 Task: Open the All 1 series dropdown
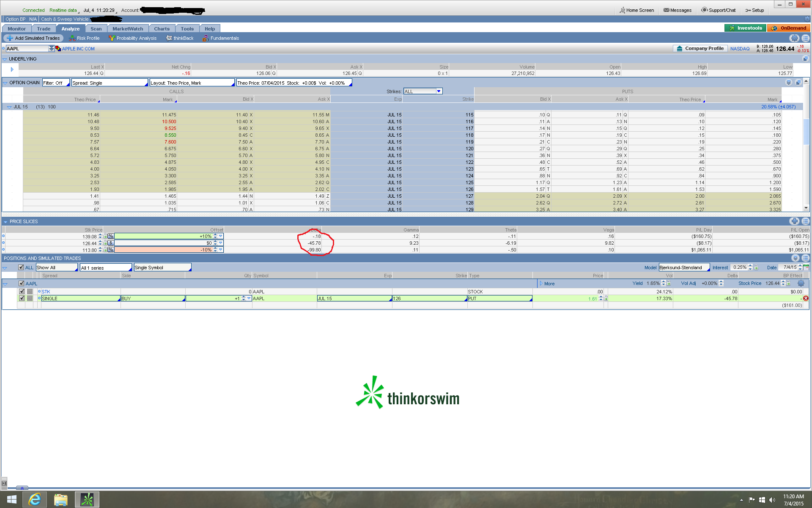106,268
